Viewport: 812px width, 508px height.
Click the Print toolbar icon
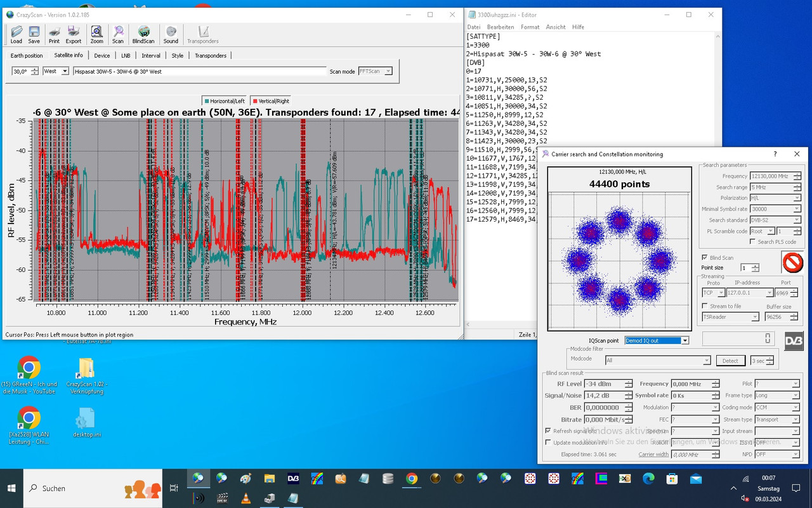(55, 34)
